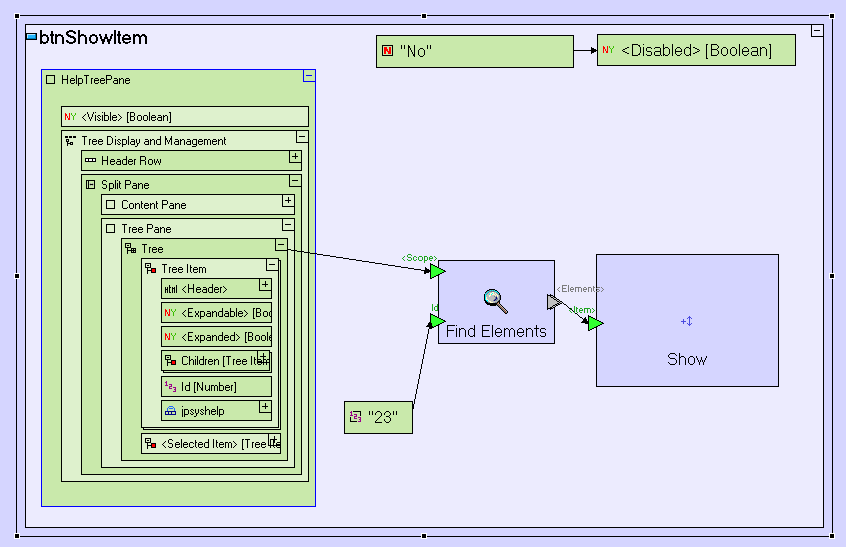Select the <Expandable> Boolean property
Screen dimensions: 846x547
point(216,313)
